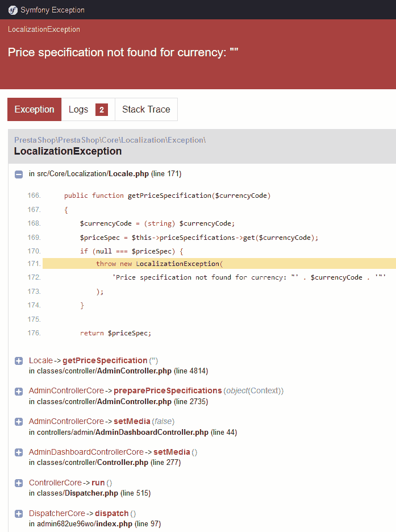The image size is (396, 532).
Task: Click the LocalizationException label in red banner
Action: (x=44, y=29)
